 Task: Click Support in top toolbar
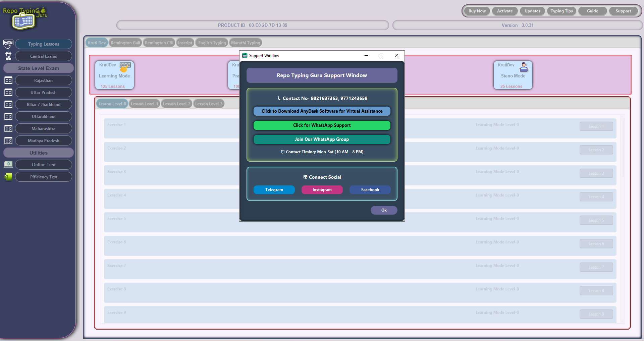[x=623, y=11]
